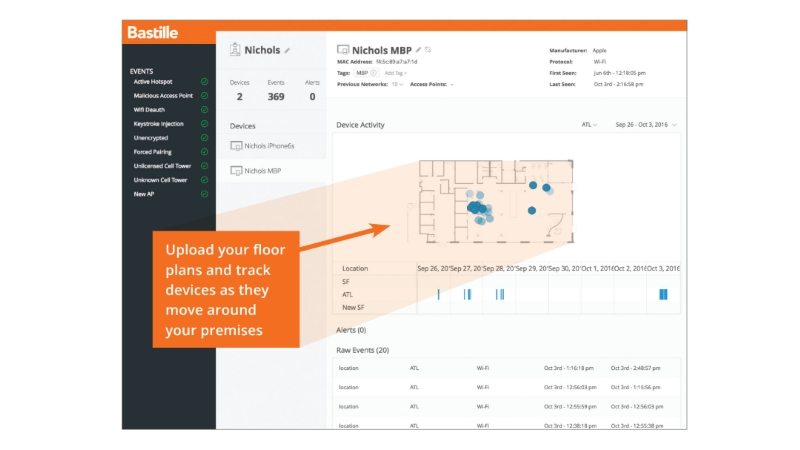The image size is (800, 450).
Task: Click the device icon next to Nichols iPhone6s
Action: click(236, 146)
